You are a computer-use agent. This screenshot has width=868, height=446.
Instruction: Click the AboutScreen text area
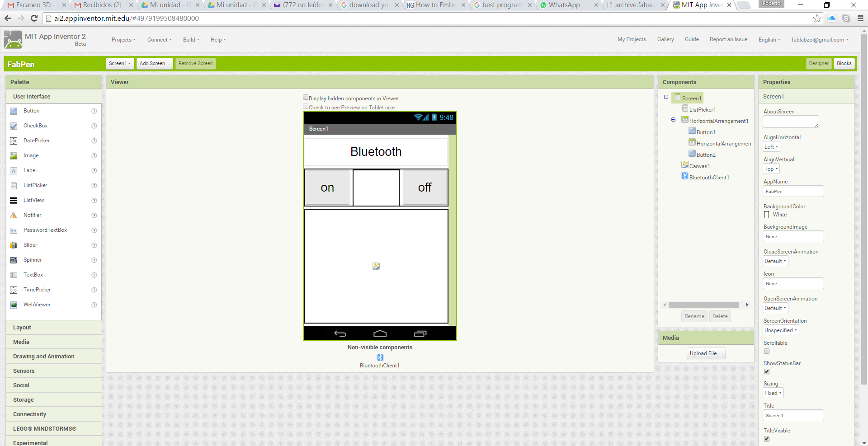[x=791, y=122]
